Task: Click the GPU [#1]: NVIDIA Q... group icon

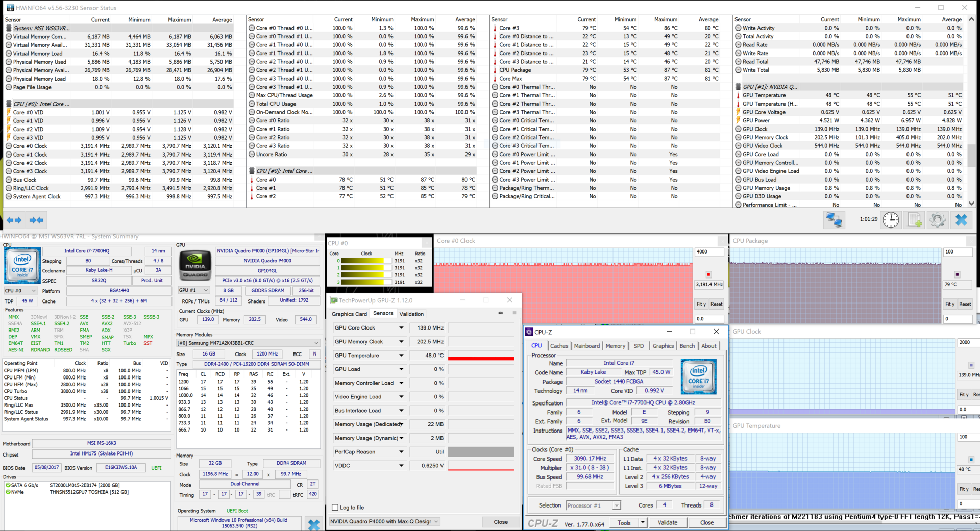Action: (738, 87)
